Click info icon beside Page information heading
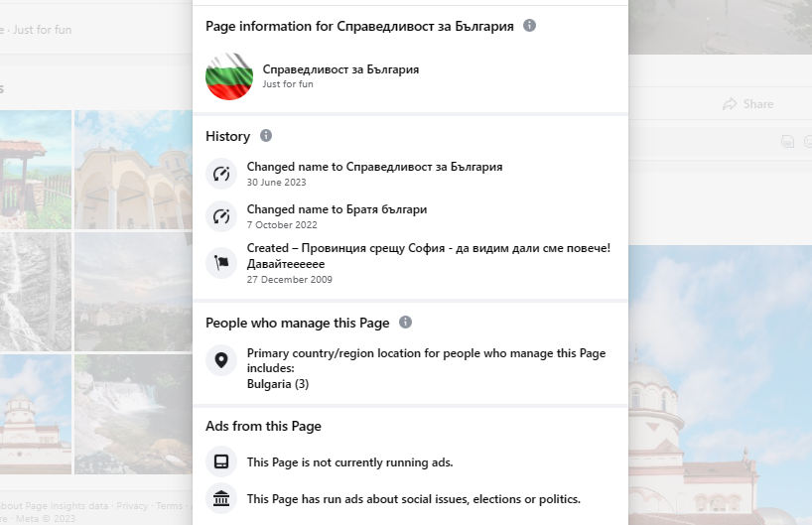812x525 pixels. click(529, 26)
